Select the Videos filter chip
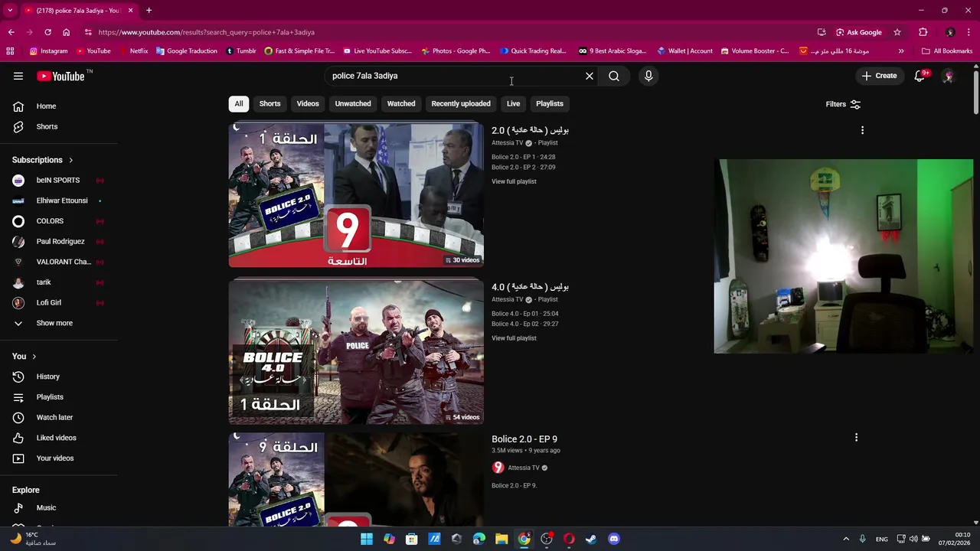Screen dimensions: 980x551 tap(308, 103)
